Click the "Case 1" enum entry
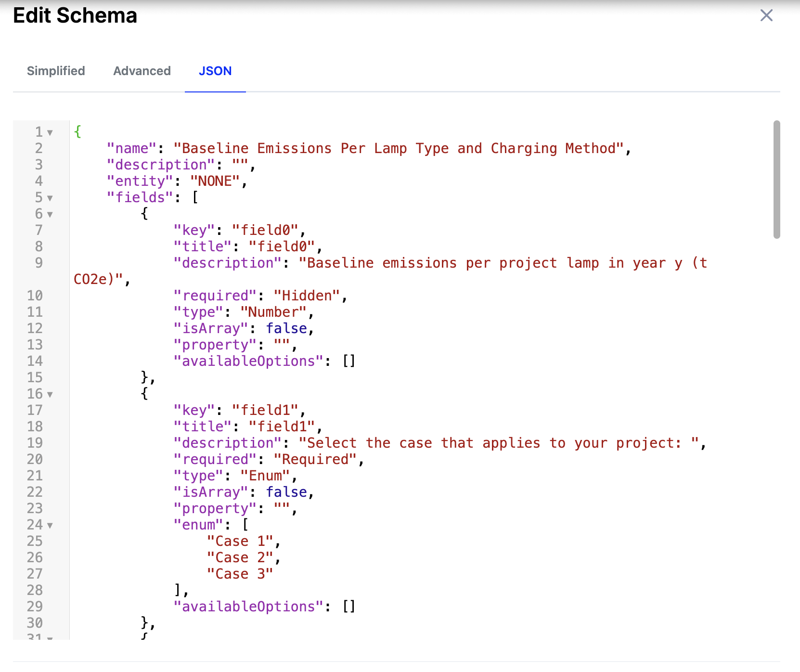Image resolution: width=800 pixels, height=672 pixels. pos(240,541)
